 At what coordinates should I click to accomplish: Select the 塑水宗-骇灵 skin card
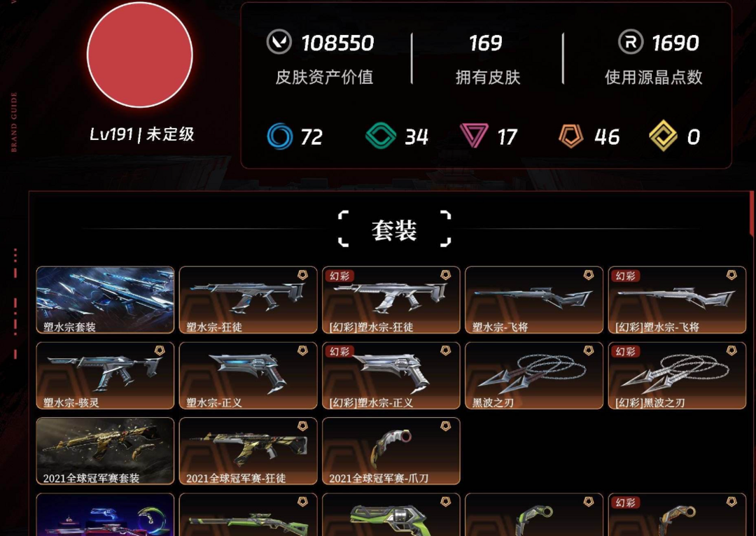point(105,376)
